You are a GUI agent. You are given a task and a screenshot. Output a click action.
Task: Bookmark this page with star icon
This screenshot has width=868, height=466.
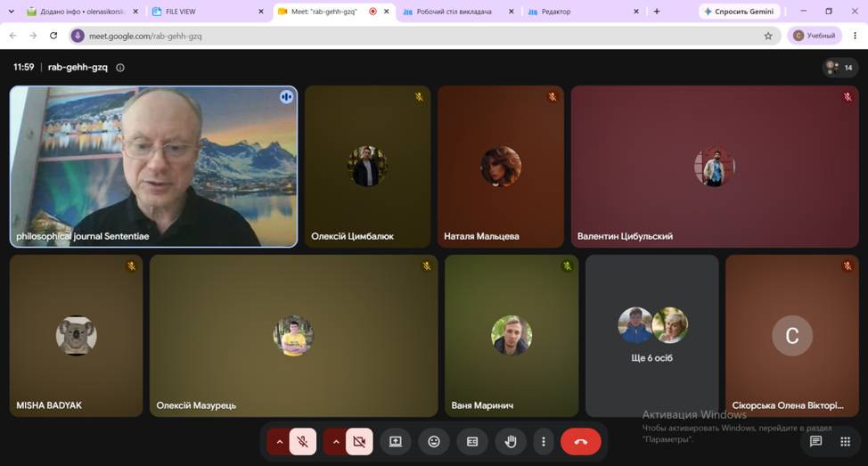[x=768, y=36]
